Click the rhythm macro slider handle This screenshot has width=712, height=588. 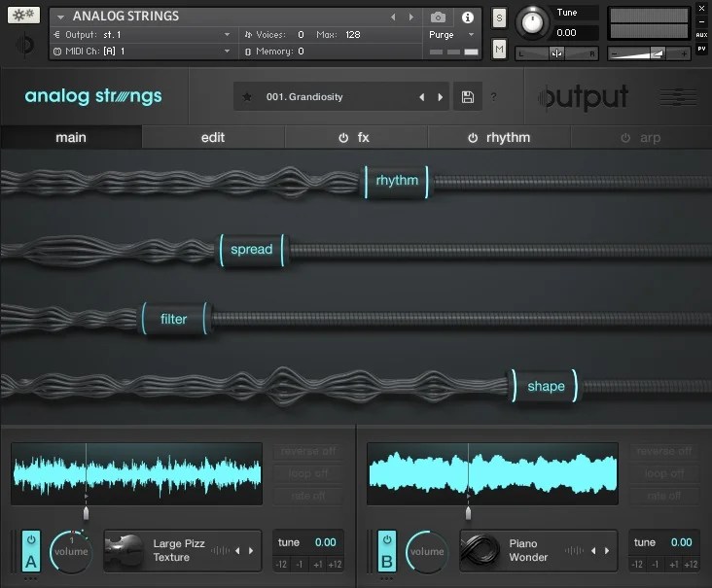tap(397, 182)
